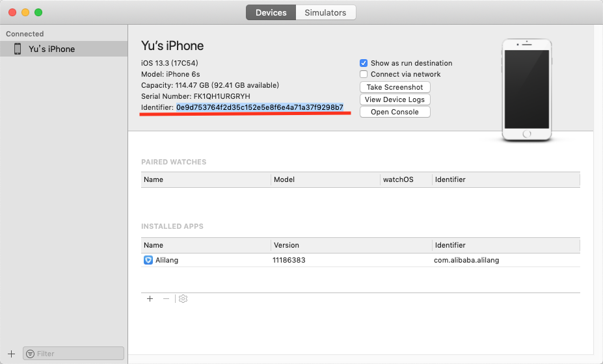Click the Yu's iPhone device title
This screenshot has height=364, width=603.
(x=172, y=45)
